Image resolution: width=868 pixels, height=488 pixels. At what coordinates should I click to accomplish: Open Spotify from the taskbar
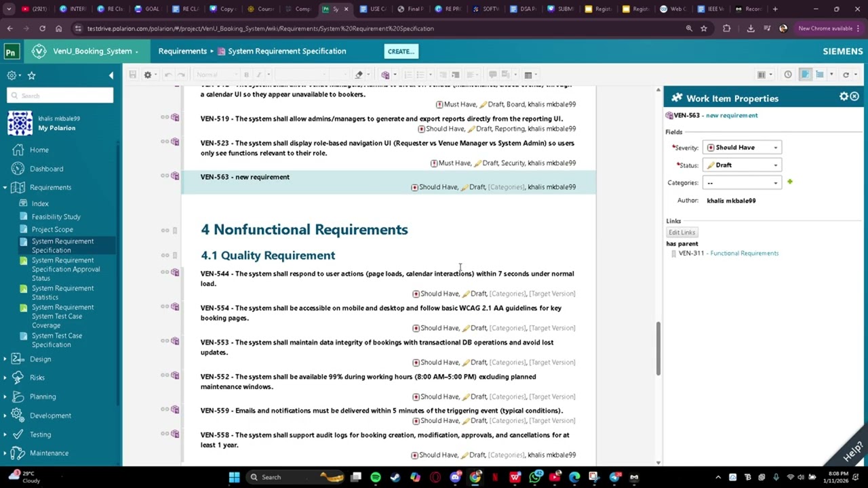[376, 477]
